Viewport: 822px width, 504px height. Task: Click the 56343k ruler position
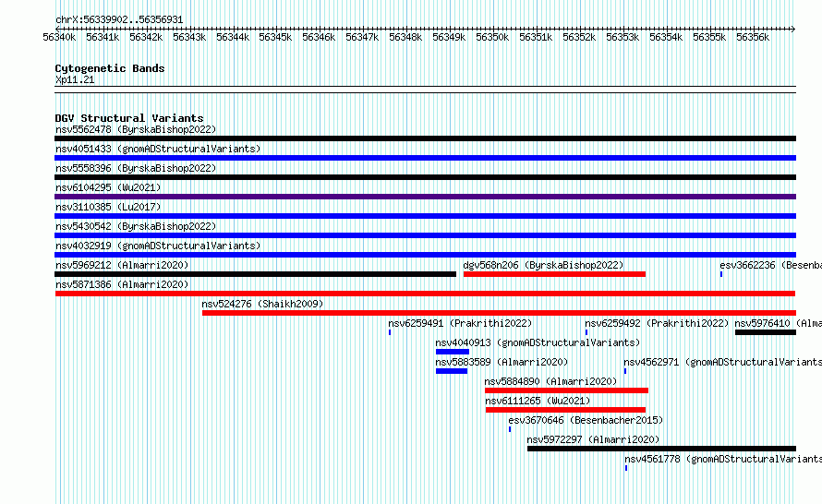[x=189, y=37]
